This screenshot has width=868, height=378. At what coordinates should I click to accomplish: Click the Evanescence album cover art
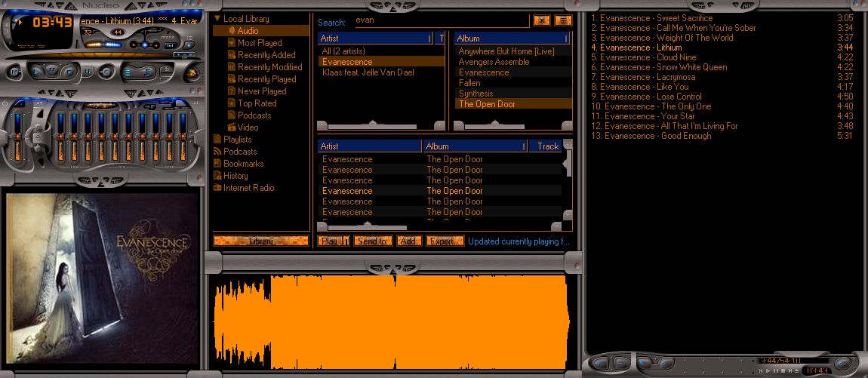(x=103, y=278)
